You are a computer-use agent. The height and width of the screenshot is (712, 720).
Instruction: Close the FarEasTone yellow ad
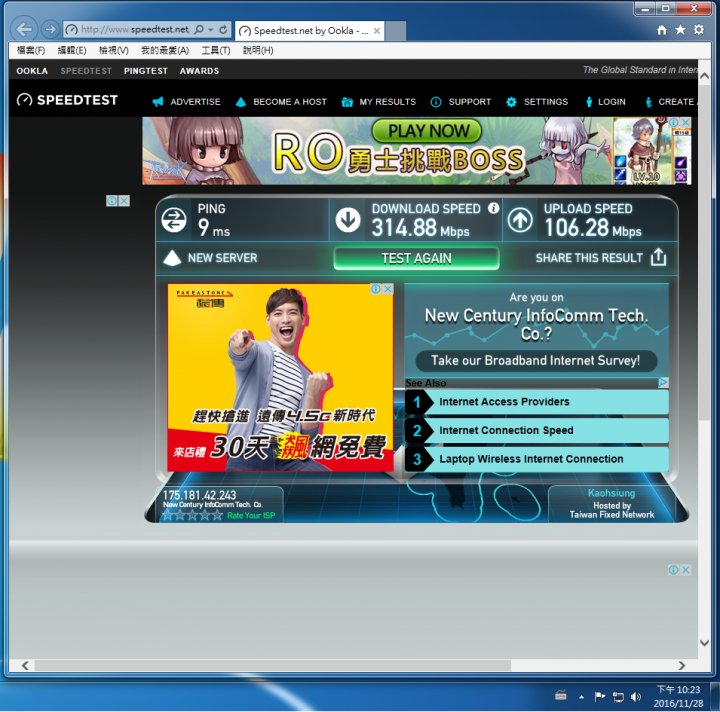click(x=388, y=289)
